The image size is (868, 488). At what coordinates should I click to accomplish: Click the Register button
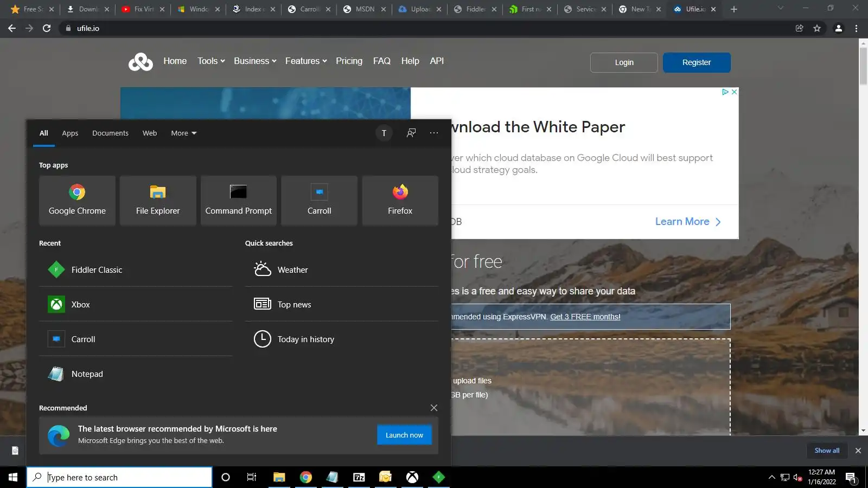pyautogui.click(x=697, y=62)
